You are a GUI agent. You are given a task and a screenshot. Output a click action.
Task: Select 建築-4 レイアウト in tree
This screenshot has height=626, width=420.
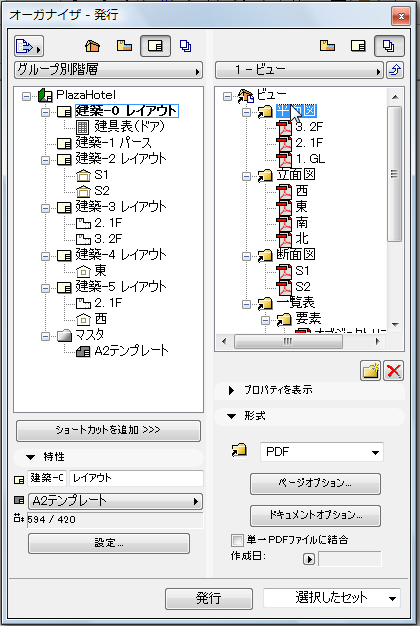click(121, 255)
